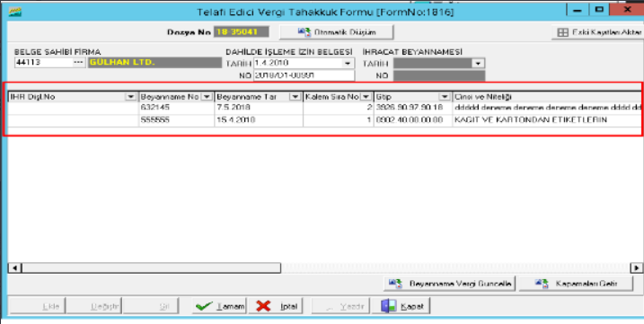The image size is (644, 324).
Task: Click the firm code field 44113
Action: 43,63
